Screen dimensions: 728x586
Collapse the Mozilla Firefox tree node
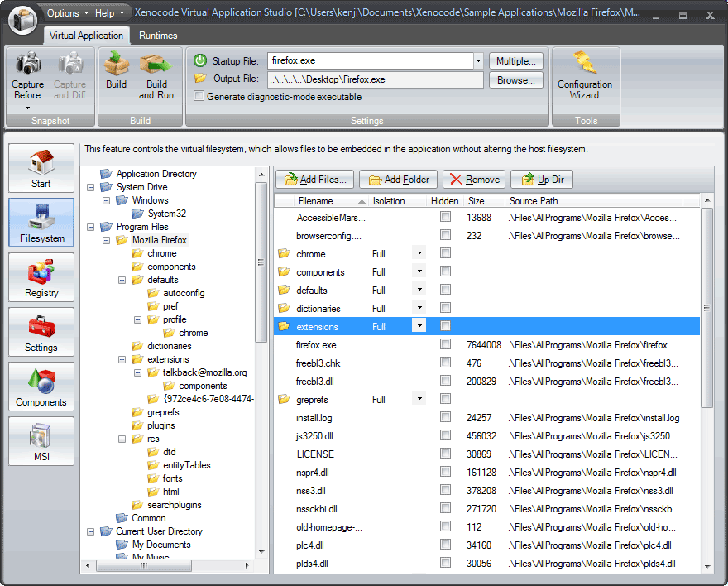[x=107, y=240]
